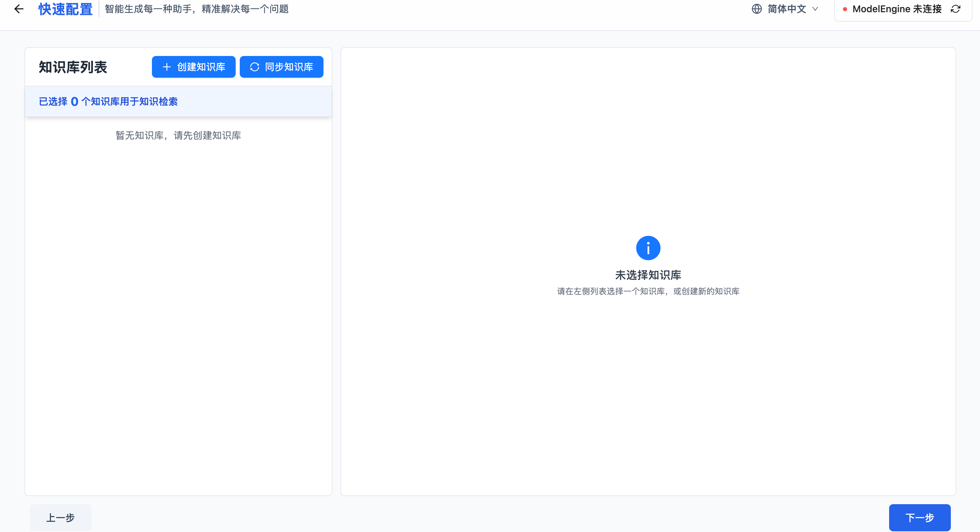Go to 下一步 next step
Screen dimensions: 980x532
point(919,517)
